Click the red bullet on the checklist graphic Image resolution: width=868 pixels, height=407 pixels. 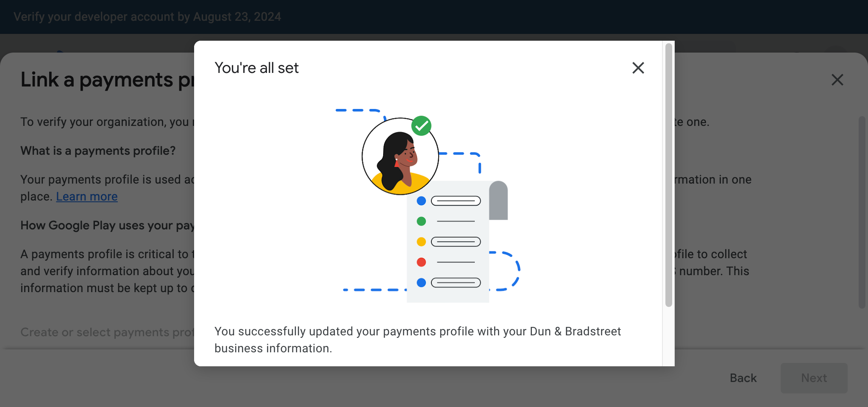click(421, 262)
